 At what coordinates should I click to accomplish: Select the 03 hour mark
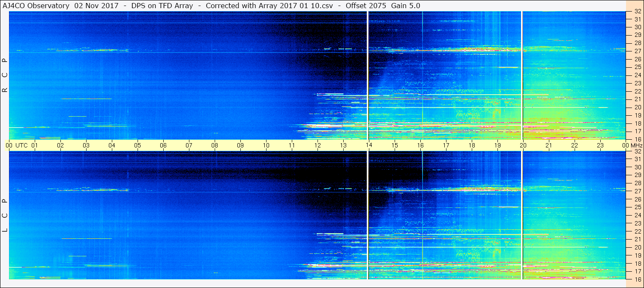pos(86,145)
